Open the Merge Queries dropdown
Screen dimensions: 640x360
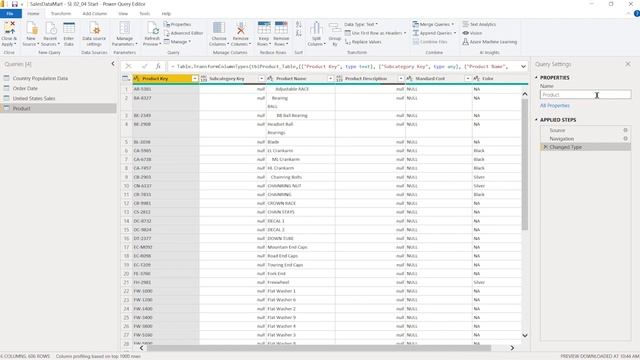pos(433,24)
